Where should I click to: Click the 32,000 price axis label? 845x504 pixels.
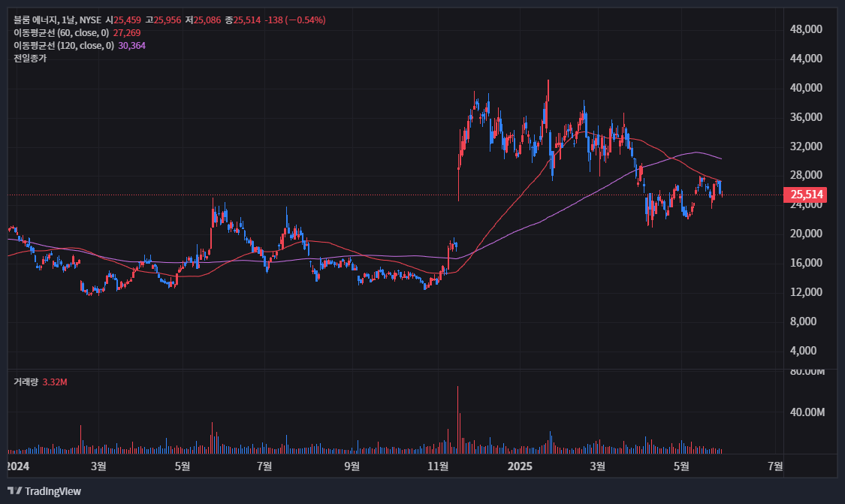[806, 146]
